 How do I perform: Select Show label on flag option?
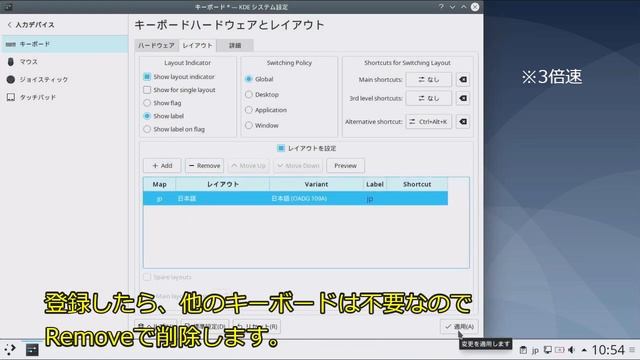147,129
